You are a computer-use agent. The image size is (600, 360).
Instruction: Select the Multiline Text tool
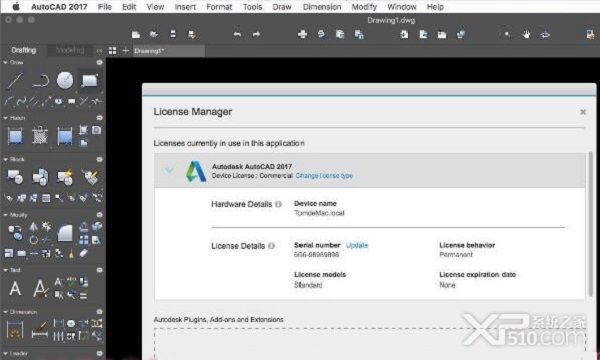tap(15, 288)
